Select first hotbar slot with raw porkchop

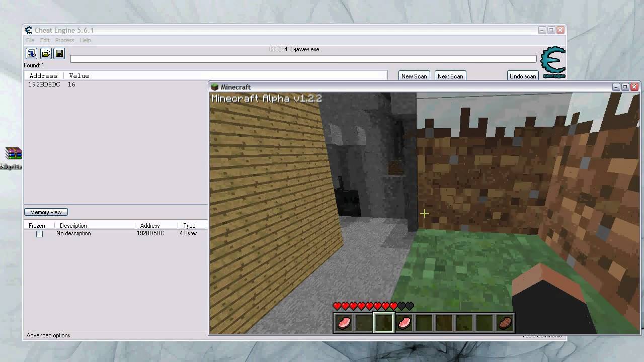tap(344, 322)
